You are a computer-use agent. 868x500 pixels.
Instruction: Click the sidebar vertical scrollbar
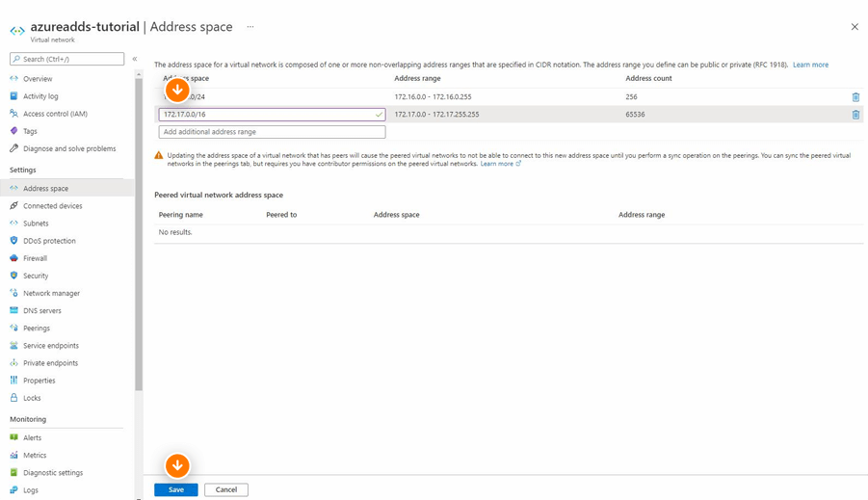[139, 234]
